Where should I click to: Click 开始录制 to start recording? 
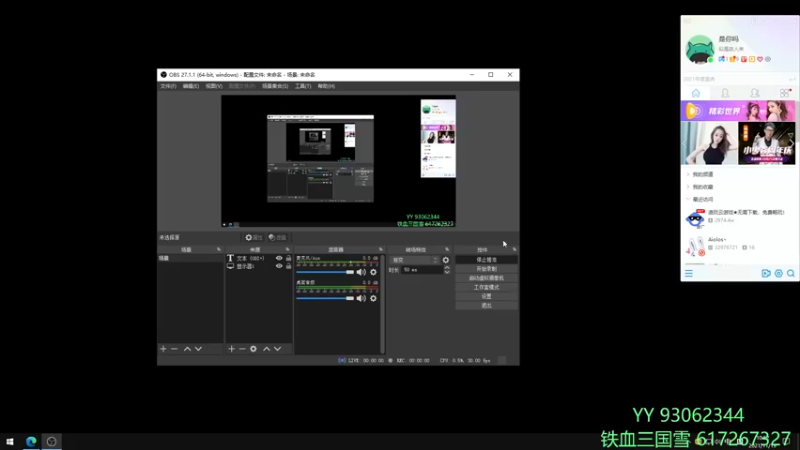point(486,269)
